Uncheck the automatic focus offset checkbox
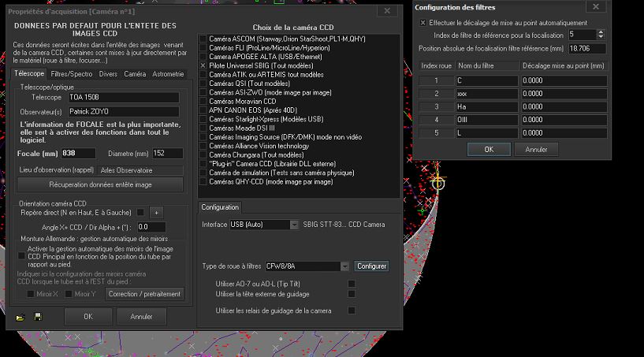644x357 pixels. tap(423, 23)
